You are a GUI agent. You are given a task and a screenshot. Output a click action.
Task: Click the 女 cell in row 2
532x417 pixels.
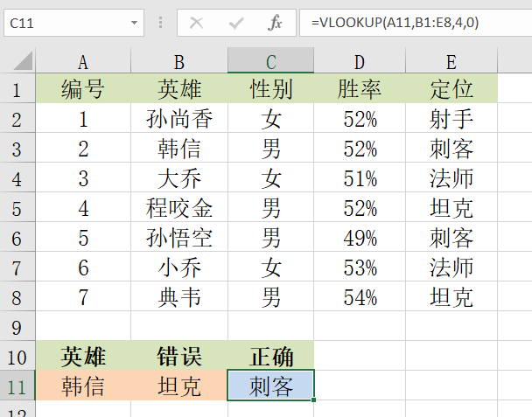(x=270, y=118)
